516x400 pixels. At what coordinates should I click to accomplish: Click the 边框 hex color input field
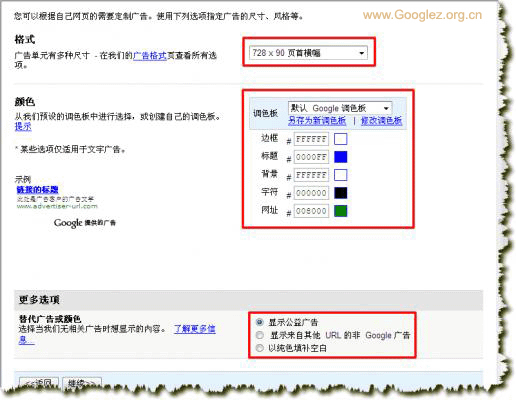311,139
